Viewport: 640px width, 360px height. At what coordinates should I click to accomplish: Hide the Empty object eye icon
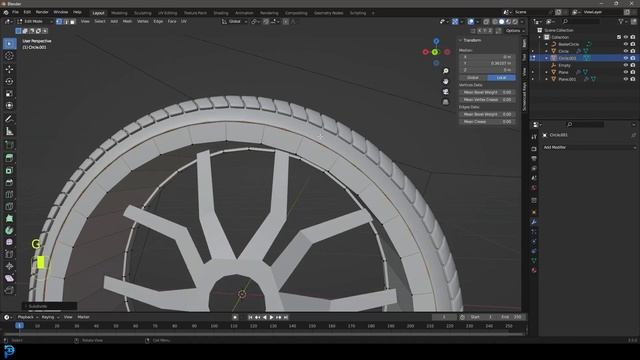626,65
